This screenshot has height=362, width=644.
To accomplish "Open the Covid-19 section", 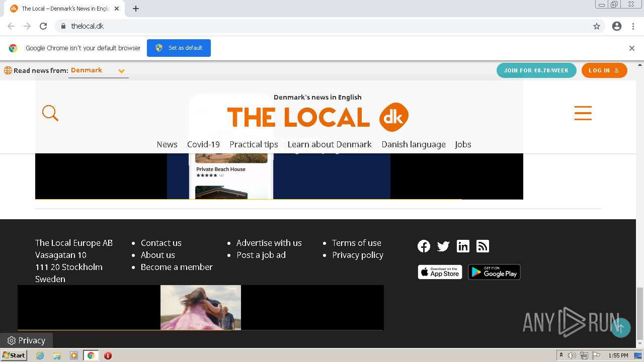I will pos(203,144).
